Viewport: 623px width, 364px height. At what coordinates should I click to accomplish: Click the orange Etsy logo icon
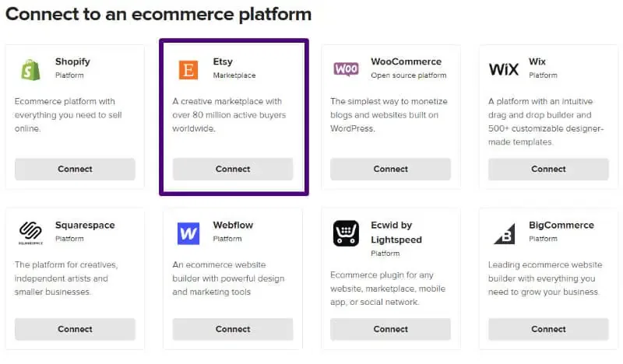(188, 69)
